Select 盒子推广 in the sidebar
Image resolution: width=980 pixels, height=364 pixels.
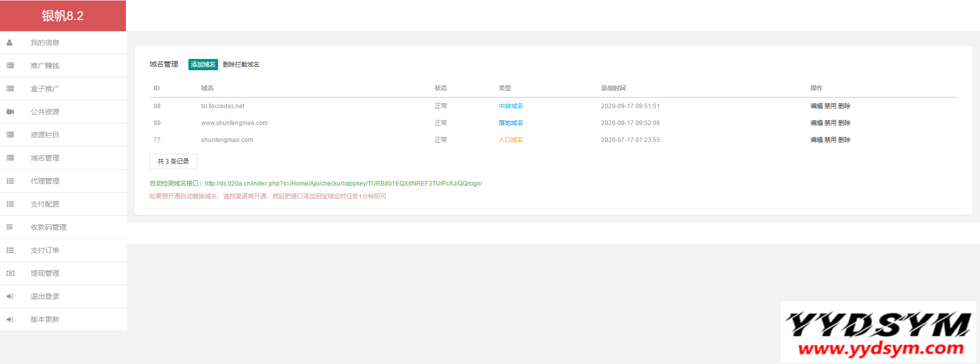pyautogui.click(x=45, y=89)
